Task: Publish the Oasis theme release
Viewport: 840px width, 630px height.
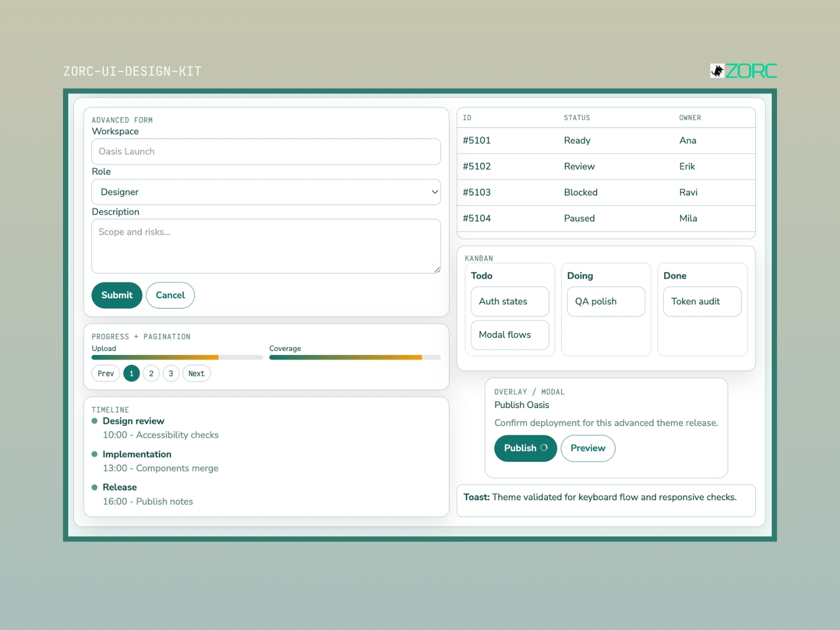Action: pos(526,448)
